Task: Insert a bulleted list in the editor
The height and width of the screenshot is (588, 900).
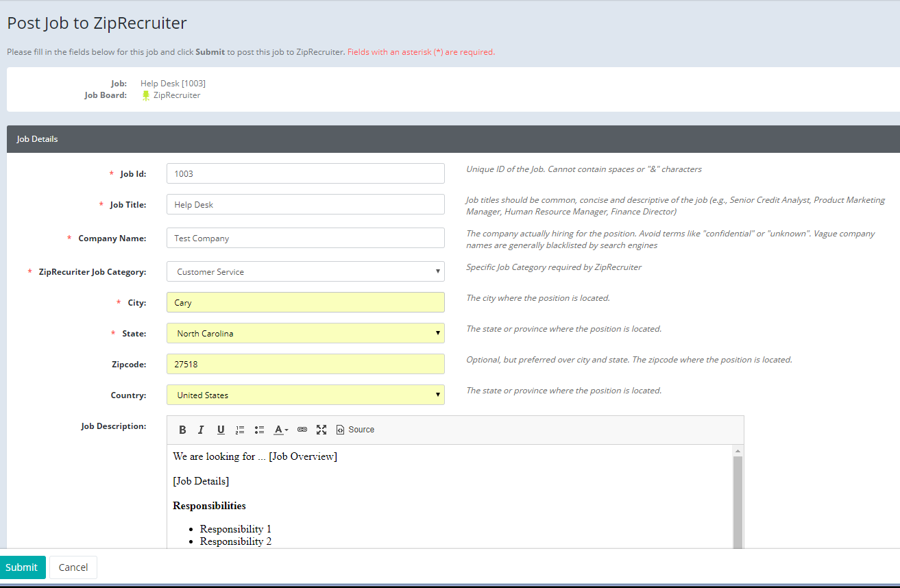Action: 259,430
